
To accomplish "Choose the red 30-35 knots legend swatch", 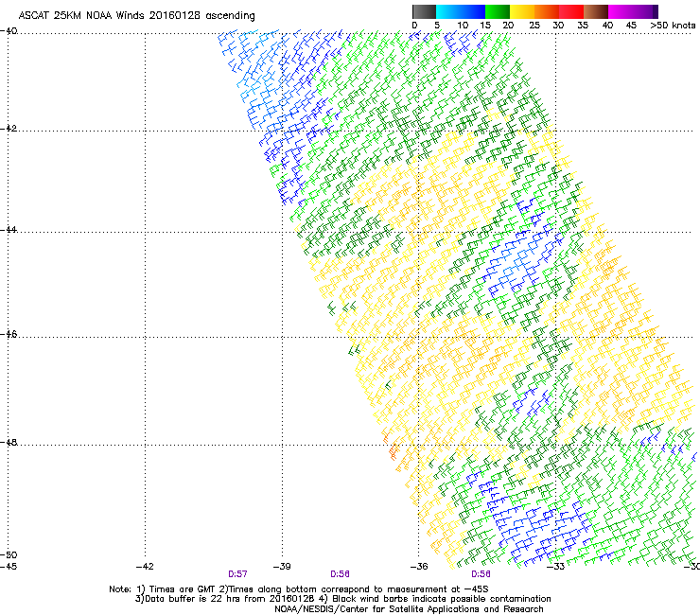I will pyautogui.click(x=571, y=11).
